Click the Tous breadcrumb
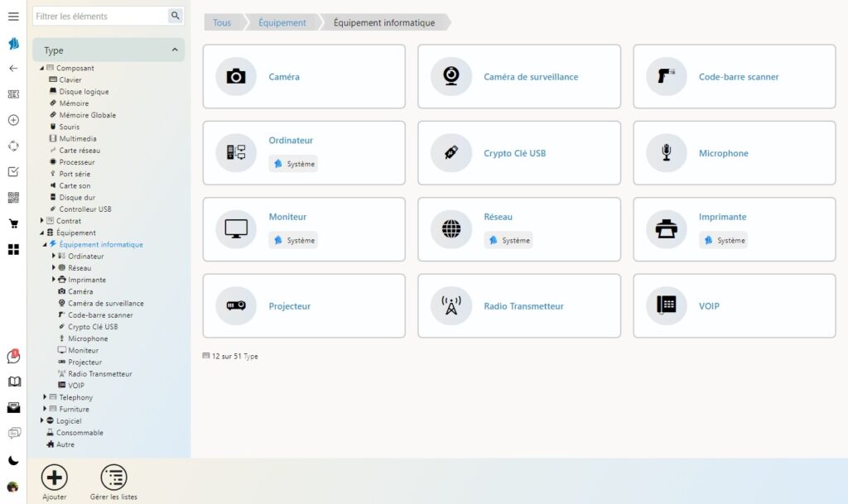848x504 pixels. coord(222,22)
